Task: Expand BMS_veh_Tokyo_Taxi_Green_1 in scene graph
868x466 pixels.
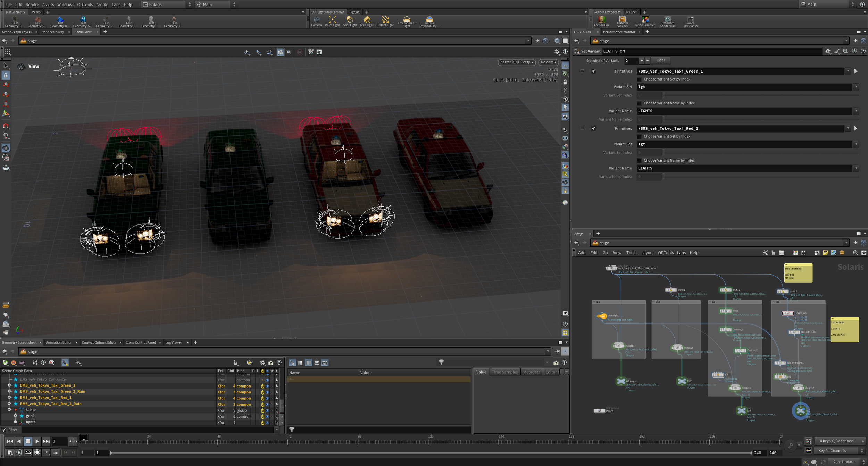Action: [x=9, y=385]
